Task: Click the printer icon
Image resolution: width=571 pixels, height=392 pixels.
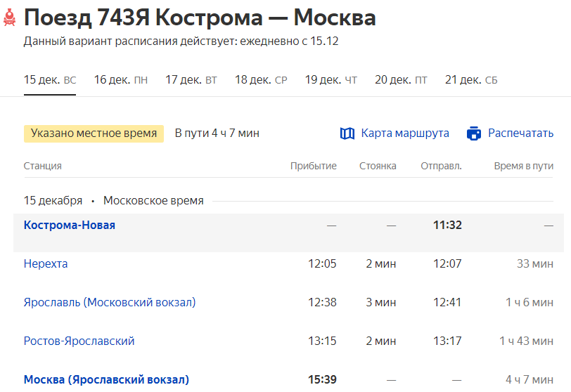Action: tap(474, 133)
